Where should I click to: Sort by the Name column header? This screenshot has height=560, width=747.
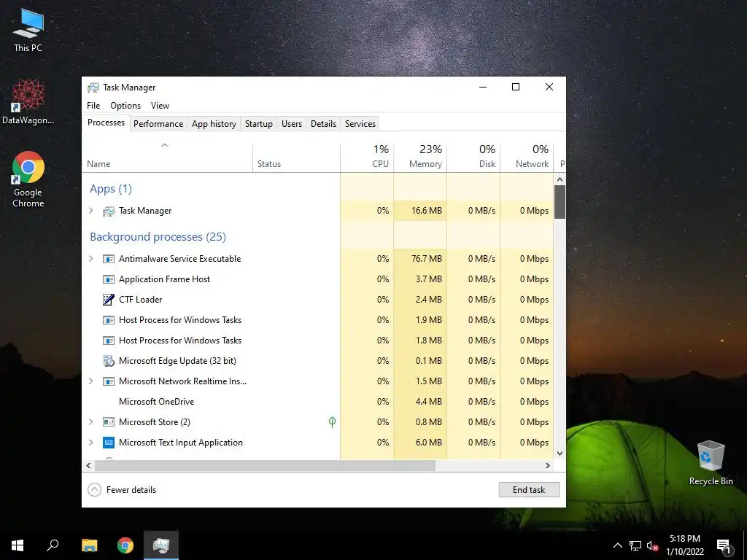(167, 157)
